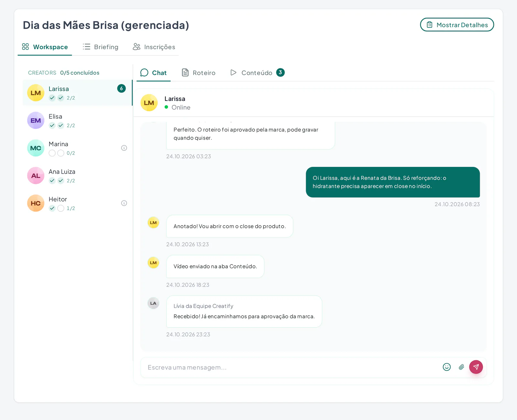Click Ana Luiza's AL avatar
The width and height of the screenshot is (517, 420).
[x=36, y=176]
